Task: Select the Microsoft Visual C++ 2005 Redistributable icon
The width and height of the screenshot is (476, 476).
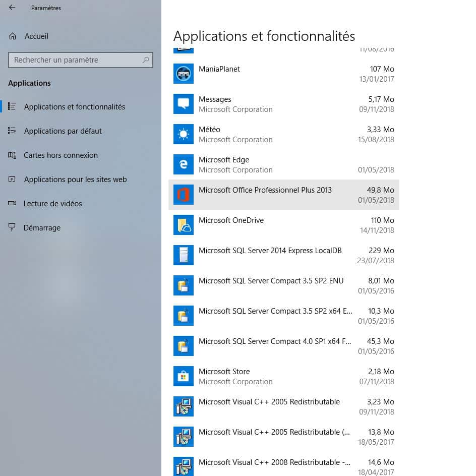Action: tap(183, 406)
